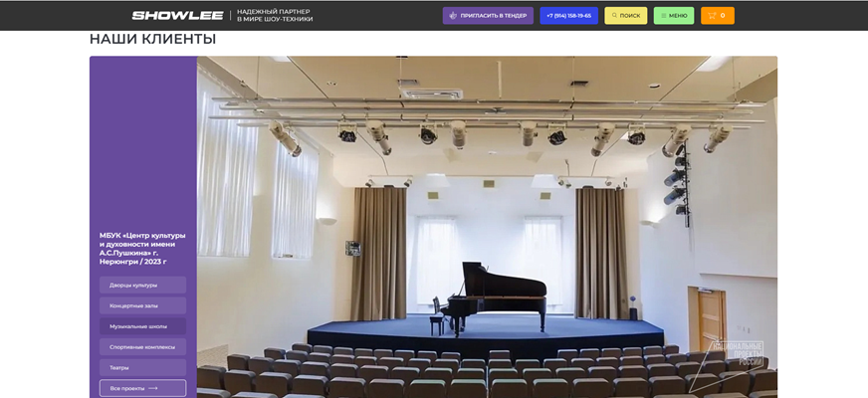
Task: Click the Надежный партнер tagline text
Action: 275,16
